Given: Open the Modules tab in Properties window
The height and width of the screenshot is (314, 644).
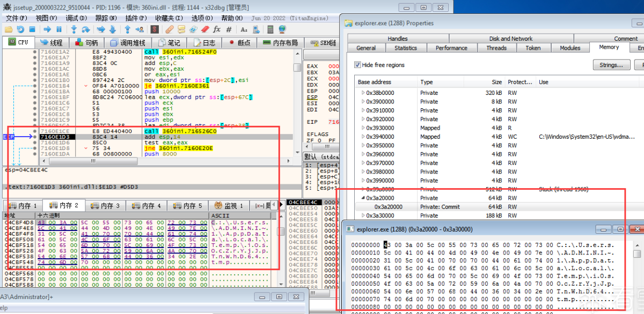Looking at the screenshot, I should [x=570, y=48].
